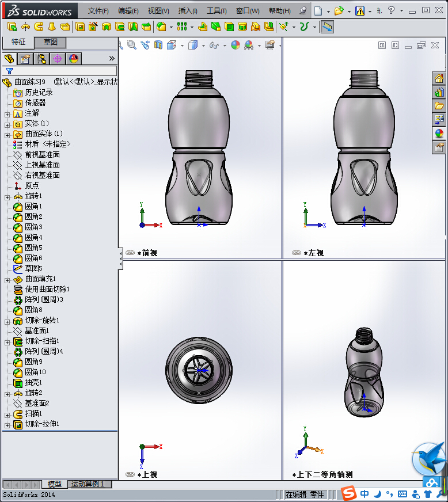Expand the 切除-拉伸1 feature node

(7, 425)
